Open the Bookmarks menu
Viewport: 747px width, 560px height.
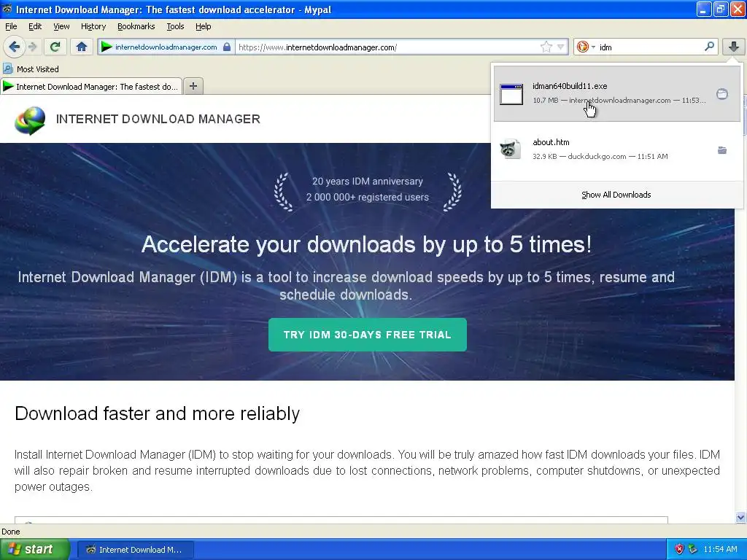[136, 26]
